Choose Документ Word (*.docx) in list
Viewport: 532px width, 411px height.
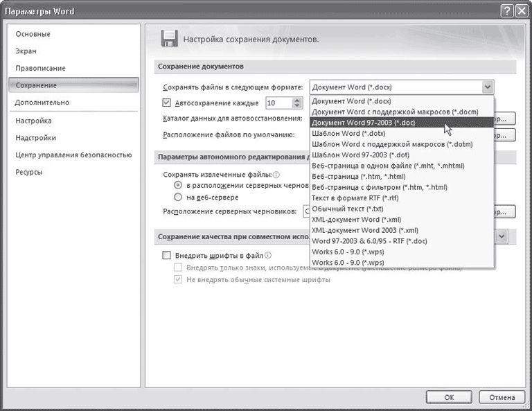point(402,101)
